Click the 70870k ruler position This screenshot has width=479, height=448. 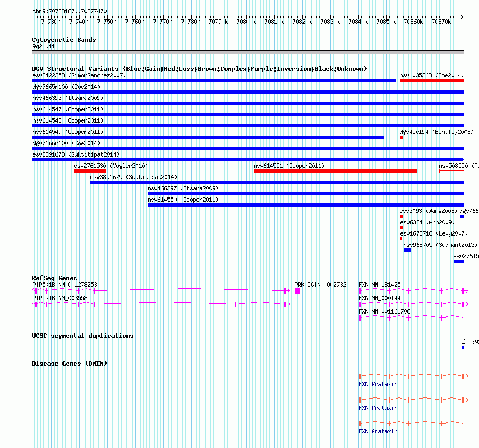coord(441,22)
